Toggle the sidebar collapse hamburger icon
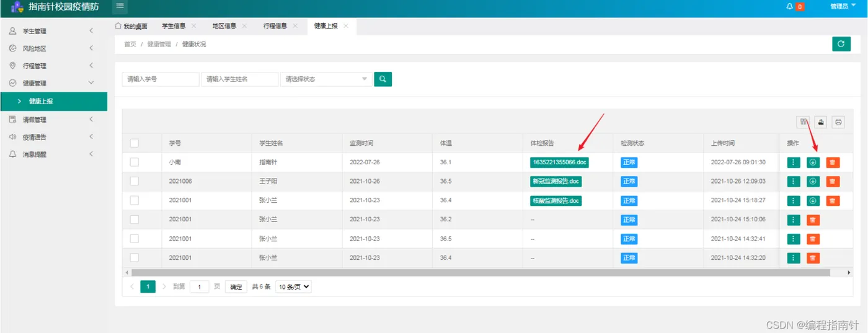The image size is (868, 333). point(120,6)
